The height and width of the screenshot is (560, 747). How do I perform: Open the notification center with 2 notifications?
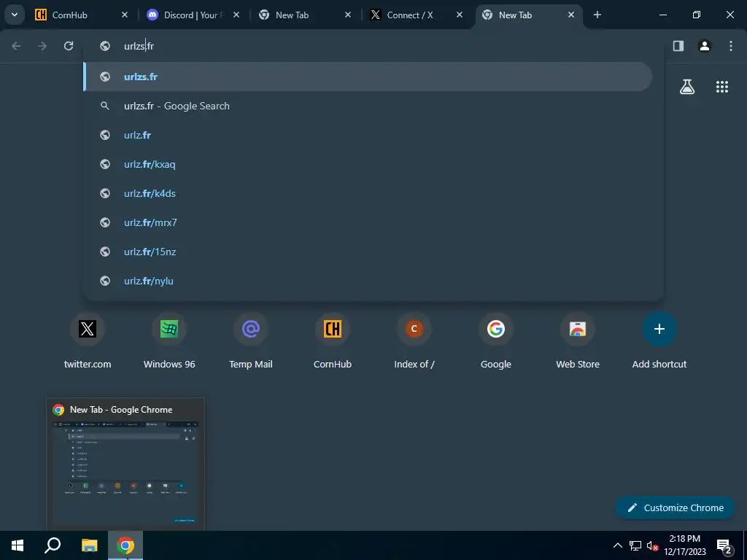point(724,545)
